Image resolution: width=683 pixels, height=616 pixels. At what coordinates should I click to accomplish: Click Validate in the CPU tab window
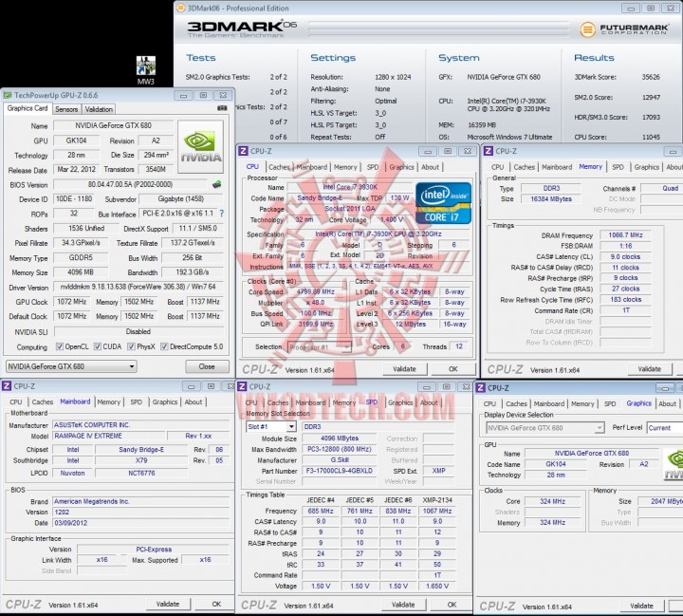(405, 369)
